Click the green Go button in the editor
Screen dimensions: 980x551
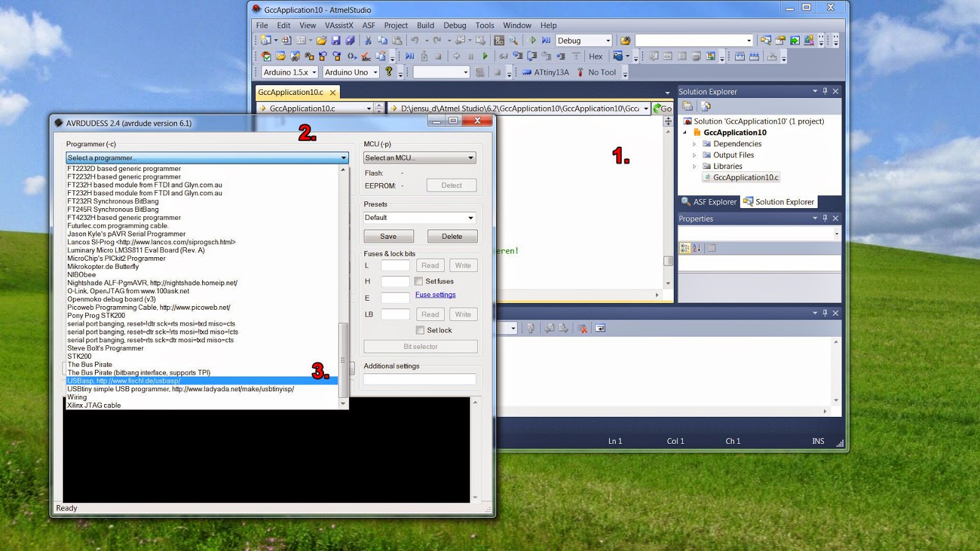662,108
